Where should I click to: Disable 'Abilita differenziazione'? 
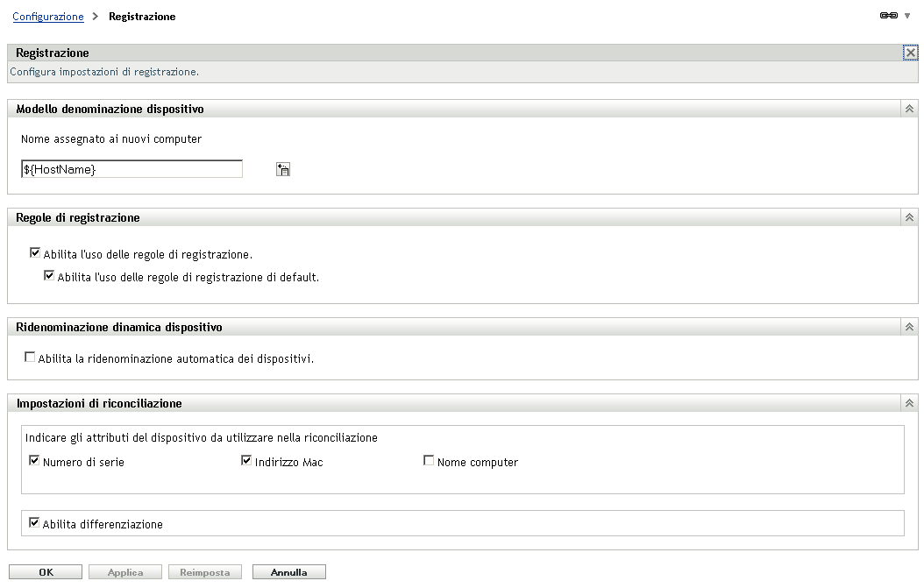pyautogui.click(x=35, y=523)
